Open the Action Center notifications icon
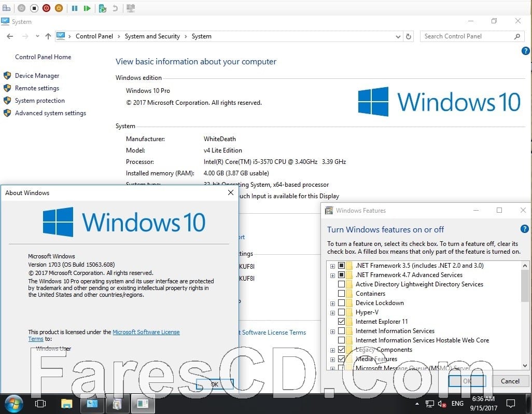Image resolution: width=532 pixels, height=414 pixels. (x=511, y=404)
